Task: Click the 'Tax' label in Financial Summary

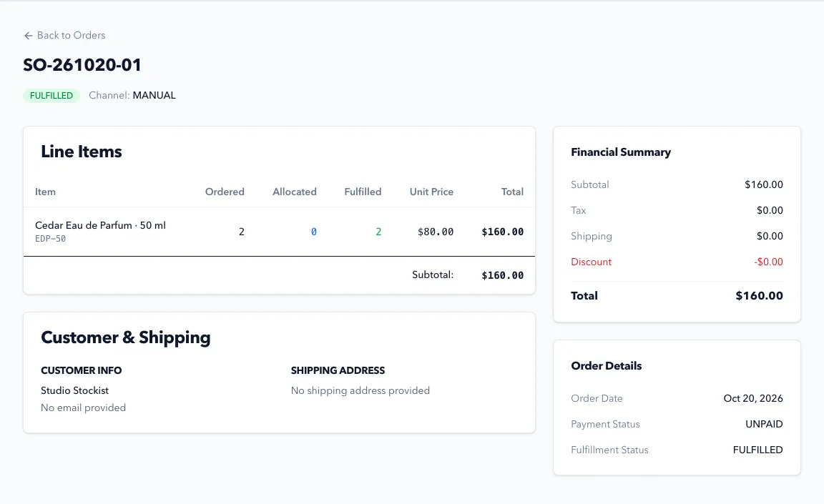Action: 579,210
